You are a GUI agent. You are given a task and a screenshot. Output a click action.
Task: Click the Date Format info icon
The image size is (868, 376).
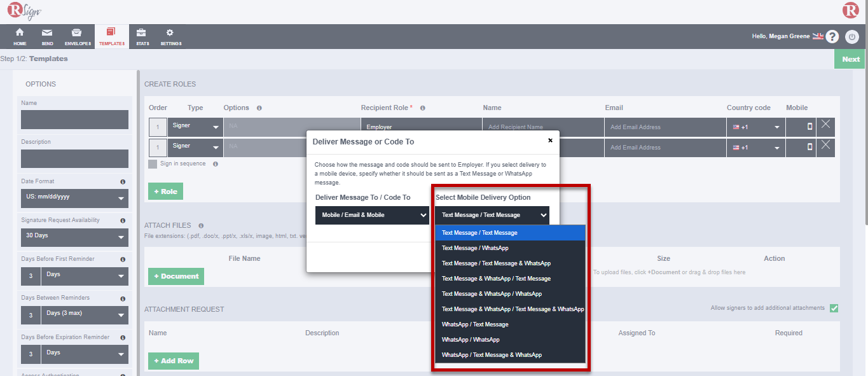(123, 182)
